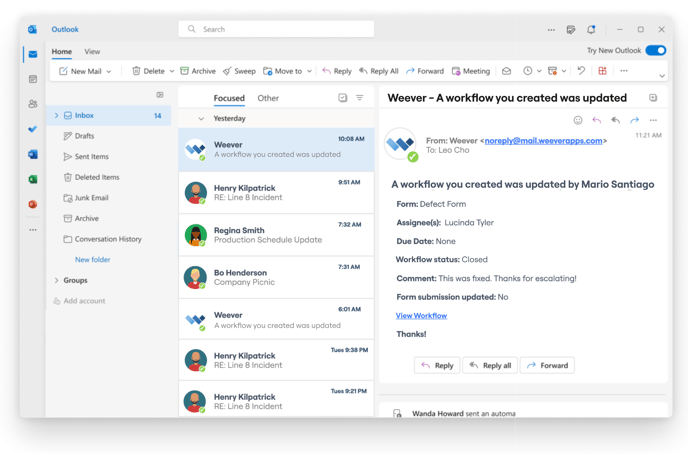
Task: Open the message list filter icon
Action: tap(359, 98)
